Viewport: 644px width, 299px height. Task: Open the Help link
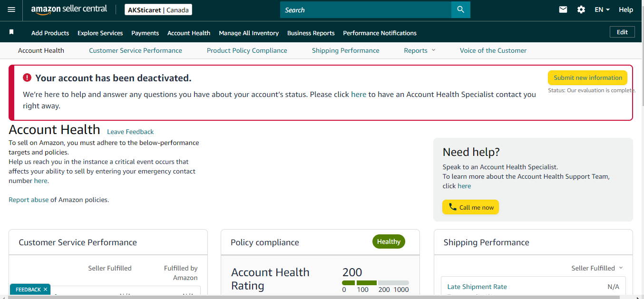[626, 10]
